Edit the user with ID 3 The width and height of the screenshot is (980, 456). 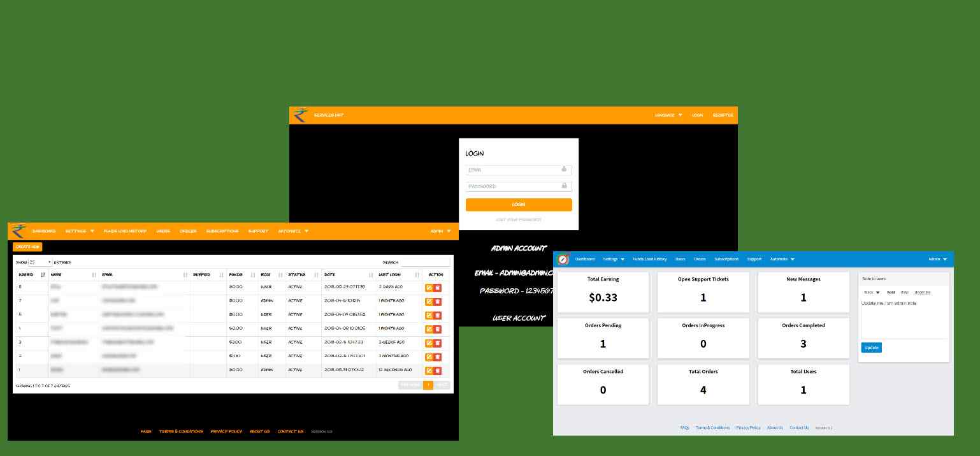429,343
